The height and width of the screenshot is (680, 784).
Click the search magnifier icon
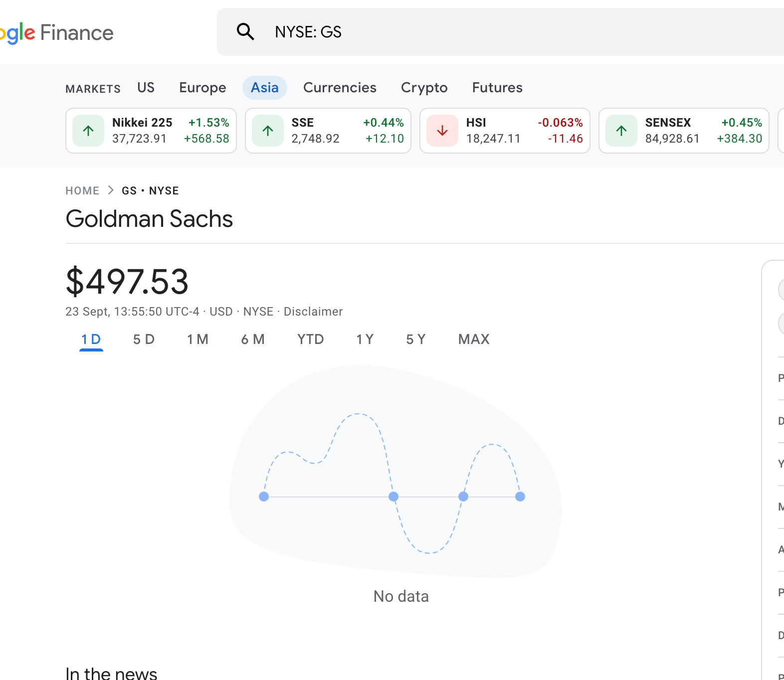click(x=245, y=32)
